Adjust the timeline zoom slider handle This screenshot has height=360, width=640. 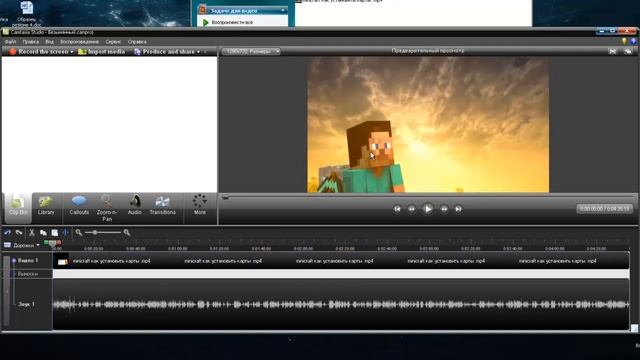(95, 232)
